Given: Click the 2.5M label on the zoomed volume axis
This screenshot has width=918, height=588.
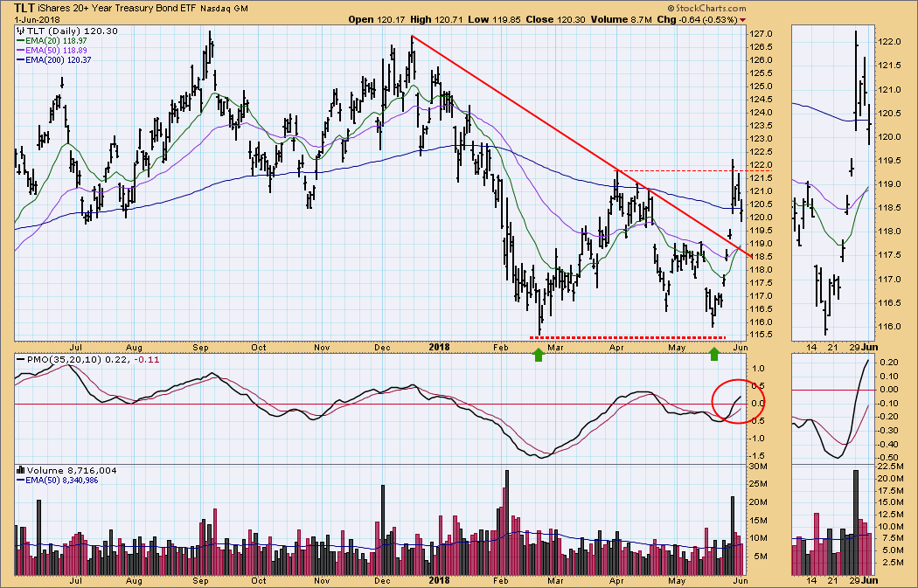Looking at the screenshot, I should click(x=893, y=563).
